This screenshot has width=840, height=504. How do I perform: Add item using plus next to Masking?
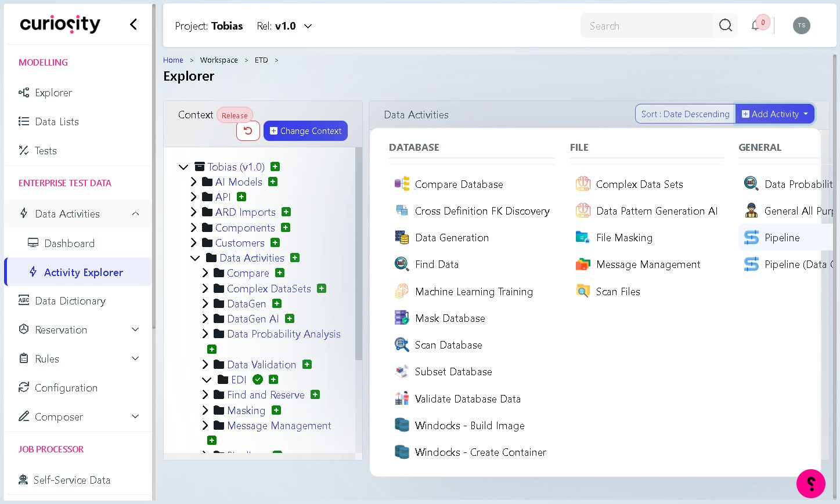point(276,410)
